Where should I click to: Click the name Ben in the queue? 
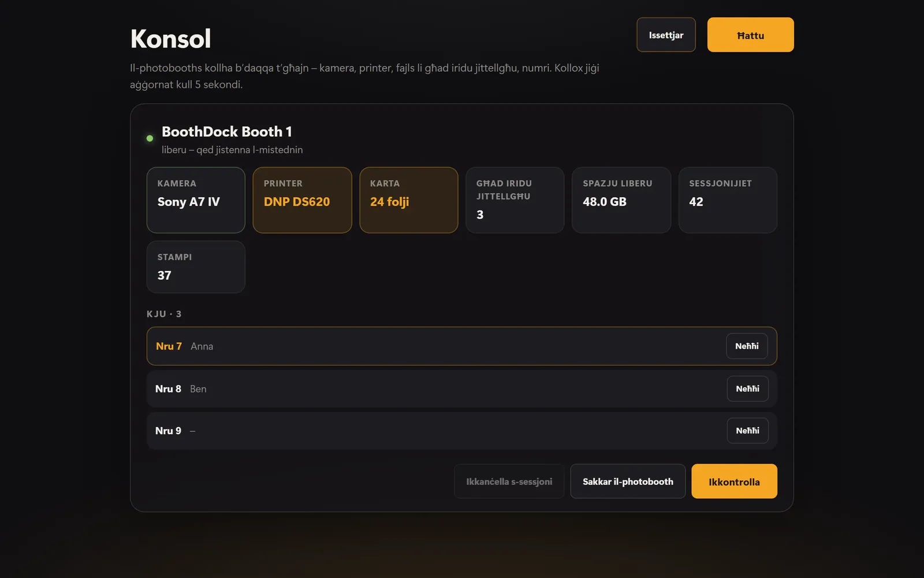coord(198,389)
